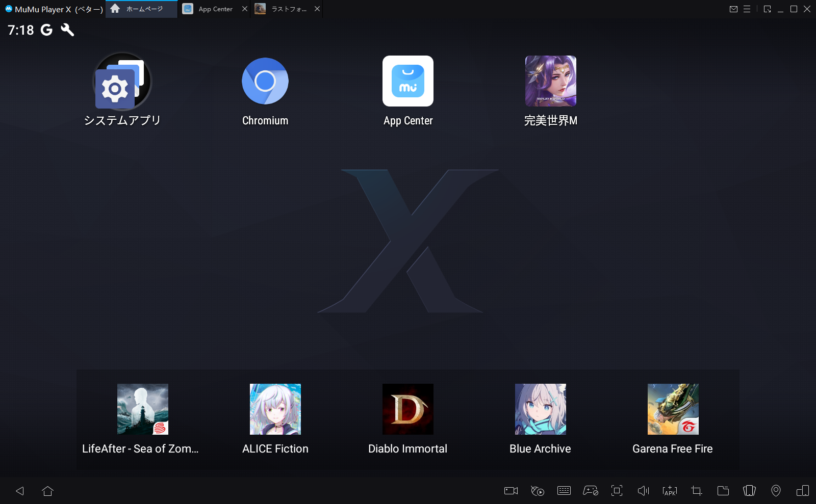Launch the 完美世界M game

coord(551,81)
